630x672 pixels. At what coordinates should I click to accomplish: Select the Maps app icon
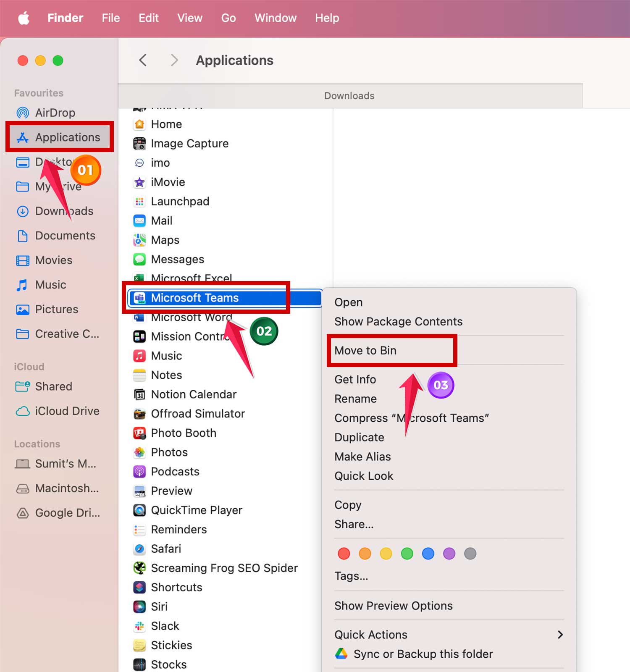click(139, 240)
